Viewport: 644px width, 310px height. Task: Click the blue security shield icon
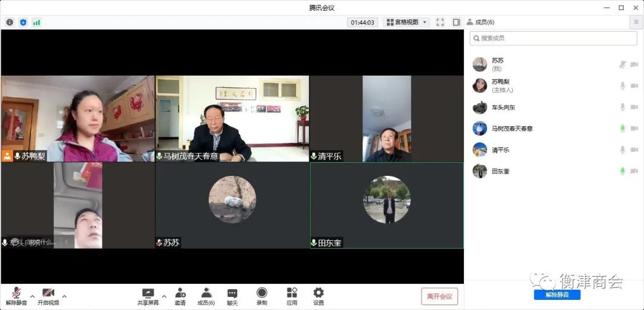pos(23,22)
